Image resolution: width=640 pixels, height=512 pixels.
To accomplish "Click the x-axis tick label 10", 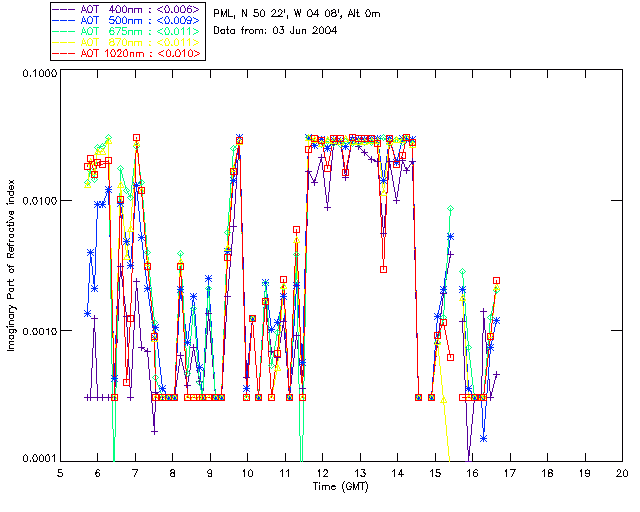I will tap(247, 472).
